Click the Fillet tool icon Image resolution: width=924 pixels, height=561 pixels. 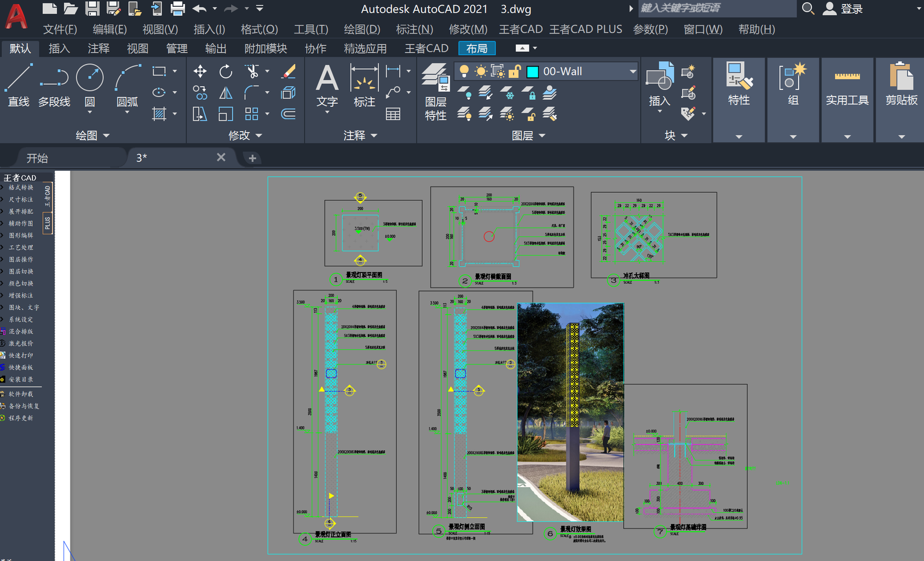252,92
